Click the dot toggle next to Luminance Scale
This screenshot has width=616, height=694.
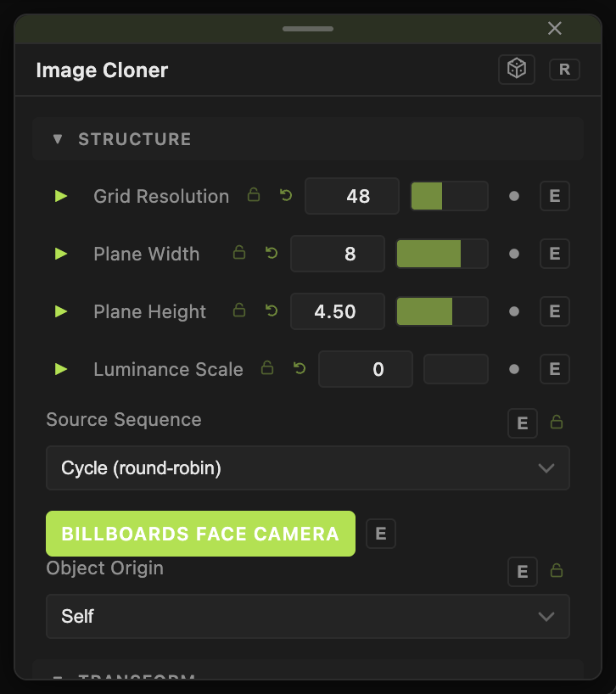514,369
